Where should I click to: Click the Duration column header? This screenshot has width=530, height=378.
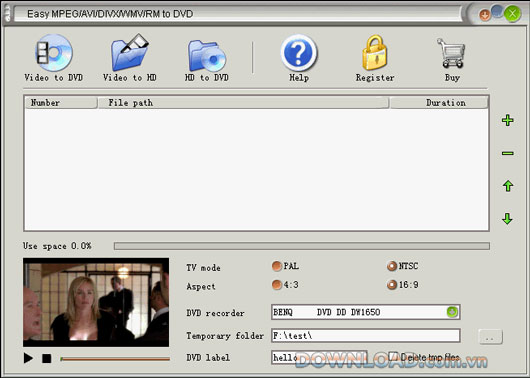click(439, 103)
